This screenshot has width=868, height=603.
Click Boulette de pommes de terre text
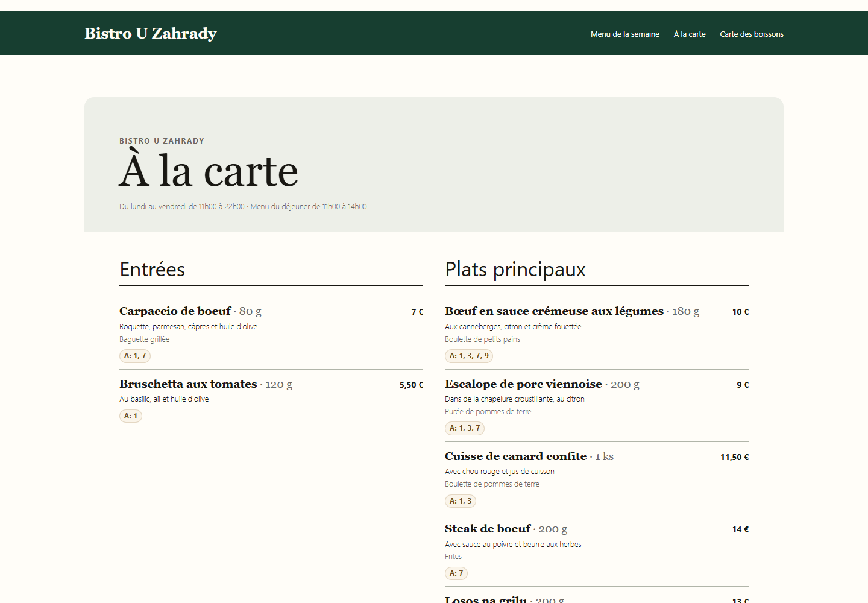pyautogui.click(x=492, y=484)
